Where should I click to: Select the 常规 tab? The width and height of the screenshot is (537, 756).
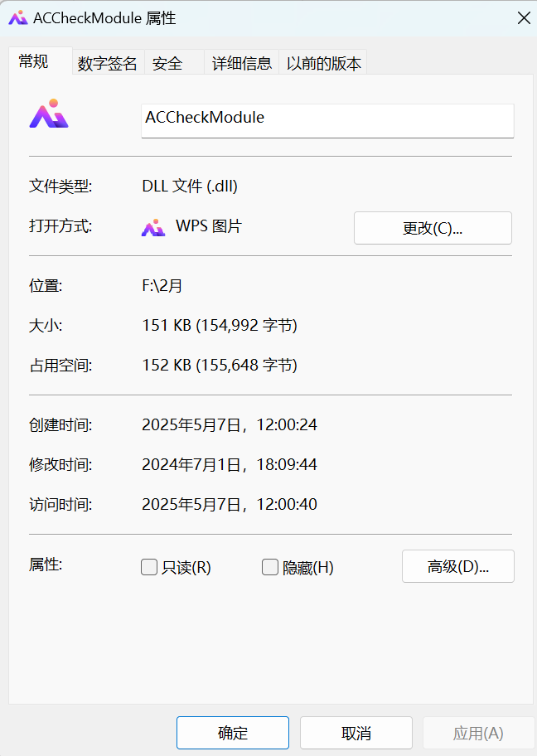tap(41, 61)
